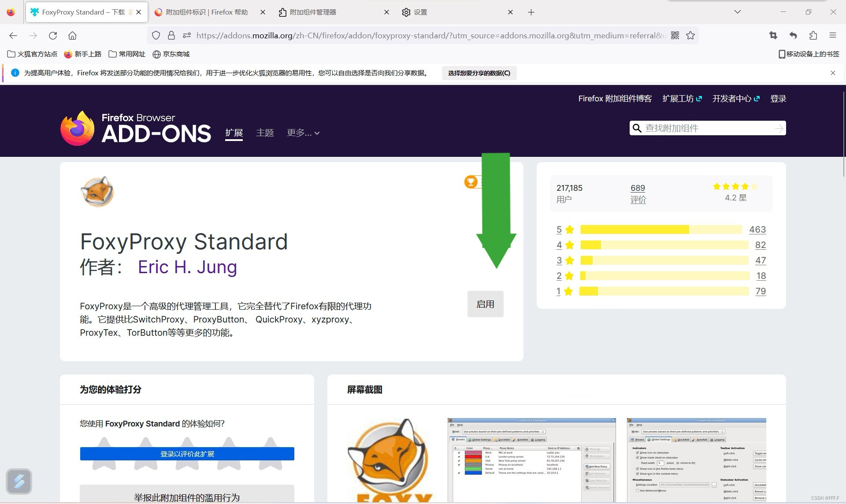Click the floating widget icon at bottom-left corner
The image size is (846, 504).
[x=19, y=481]
